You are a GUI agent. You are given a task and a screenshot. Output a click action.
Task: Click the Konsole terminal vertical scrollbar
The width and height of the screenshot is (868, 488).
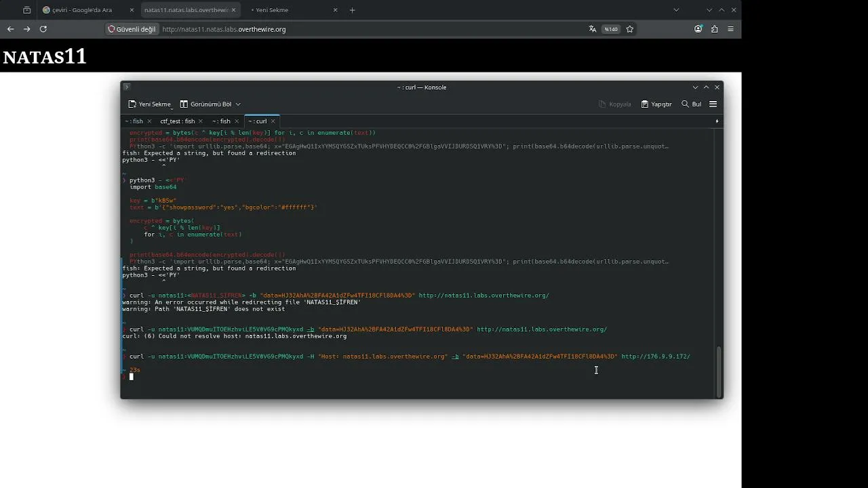[719, 371]
